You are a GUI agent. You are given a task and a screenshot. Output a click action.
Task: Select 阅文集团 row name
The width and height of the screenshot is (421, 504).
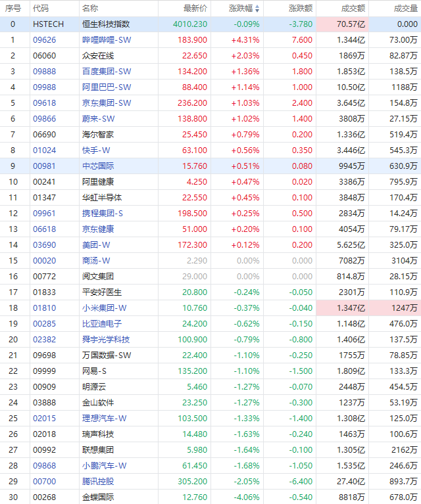[98, 276]
